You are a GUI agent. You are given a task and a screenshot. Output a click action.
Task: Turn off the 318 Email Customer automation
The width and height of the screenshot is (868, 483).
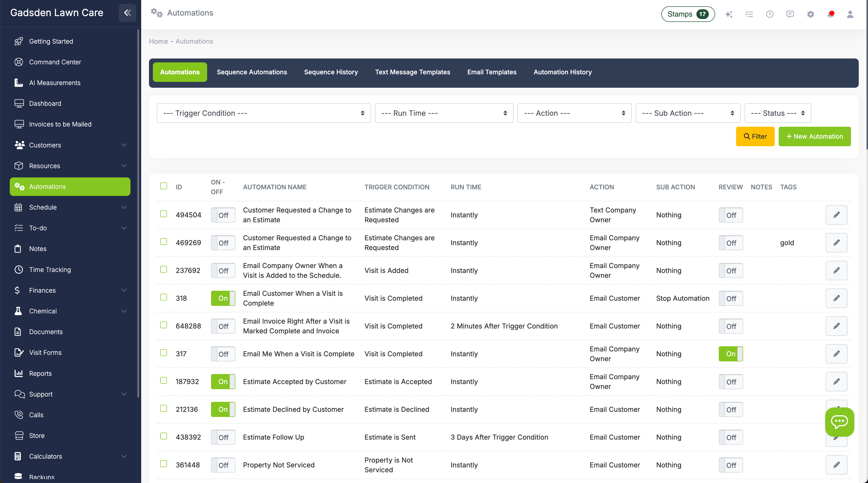click(x=222, y=298)
